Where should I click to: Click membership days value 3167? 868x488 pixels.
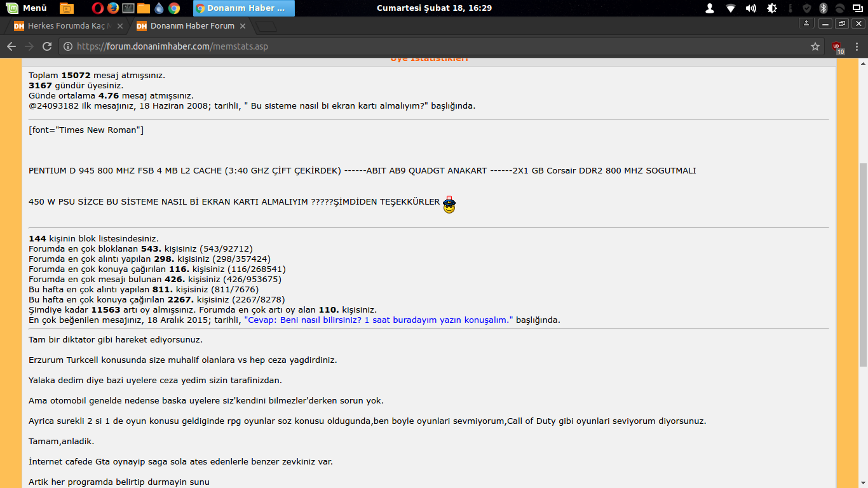pos(40,85)
